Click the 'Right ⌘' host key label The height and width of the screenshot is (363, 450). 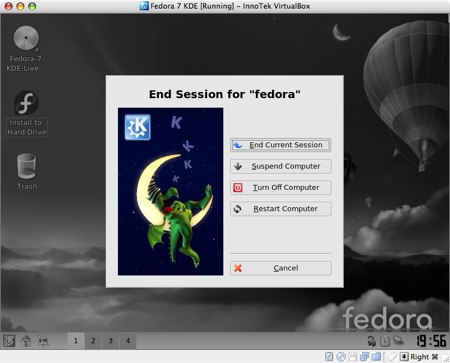coord(424,357)
